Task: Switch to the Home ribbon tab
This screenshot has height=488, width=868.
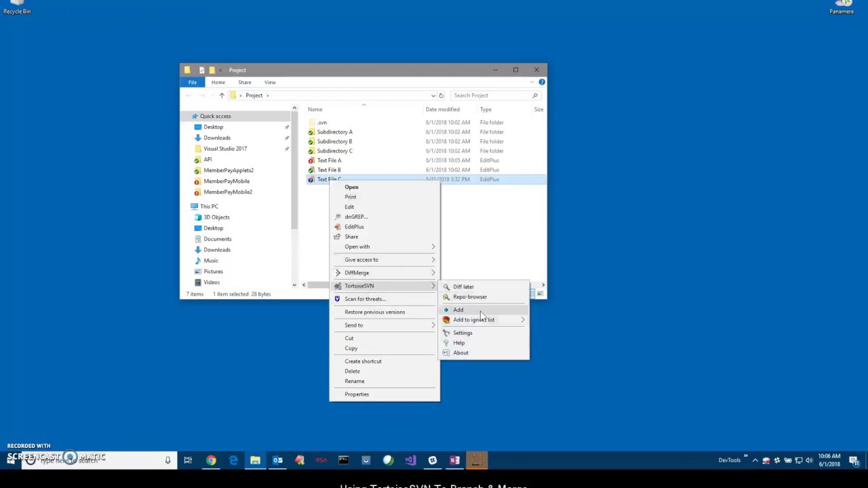Action: pos(218,83)
